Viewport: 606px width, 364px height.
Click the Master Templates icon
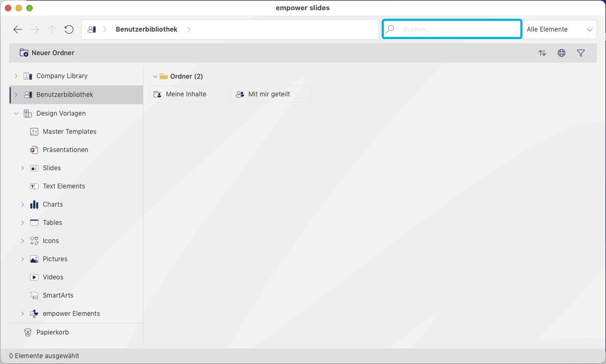tap(34, 132)
